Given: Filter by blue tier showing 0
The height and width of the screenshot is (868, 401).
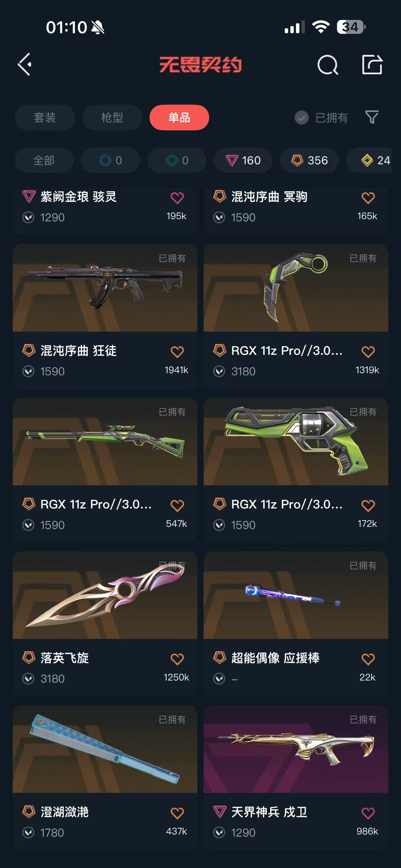Looking at the screenshot, I should (x=111, y=161).
